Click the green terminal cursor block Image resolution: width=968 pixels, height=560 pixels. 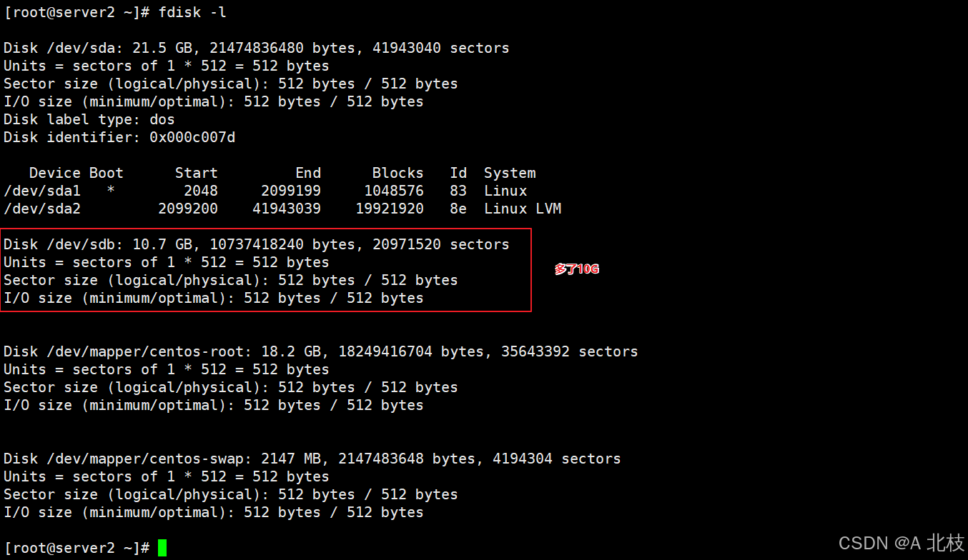pyautogui.click(x=162, y=548)
